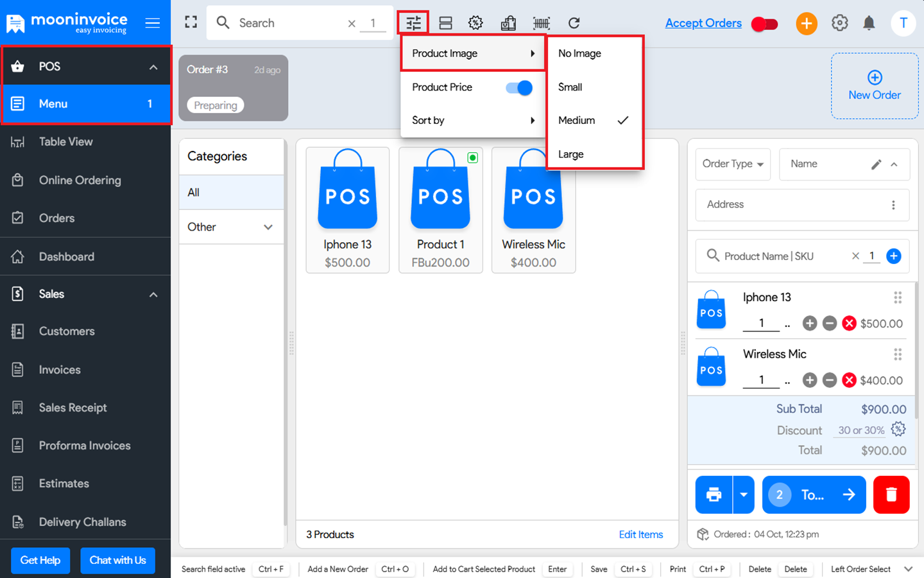This screenshot has height=578, width=924.
Task: Delete order with red trash button
Action: pos(891,495)
